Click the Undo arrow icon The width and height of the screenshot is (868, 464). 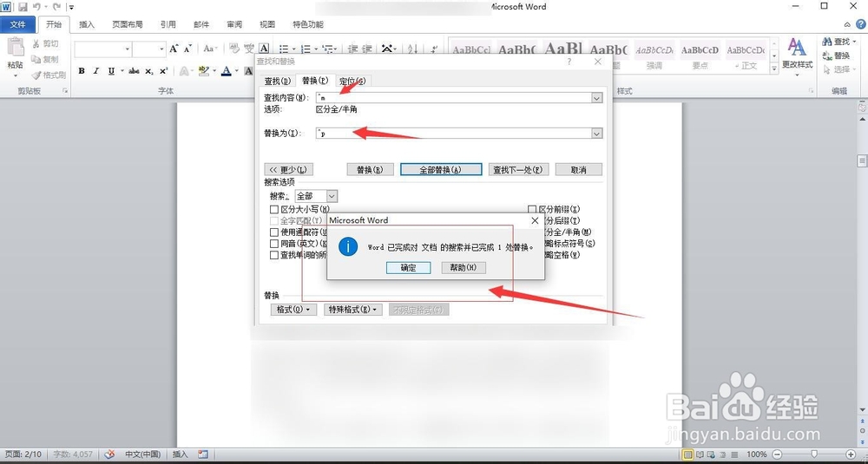[x=37, y=7]
